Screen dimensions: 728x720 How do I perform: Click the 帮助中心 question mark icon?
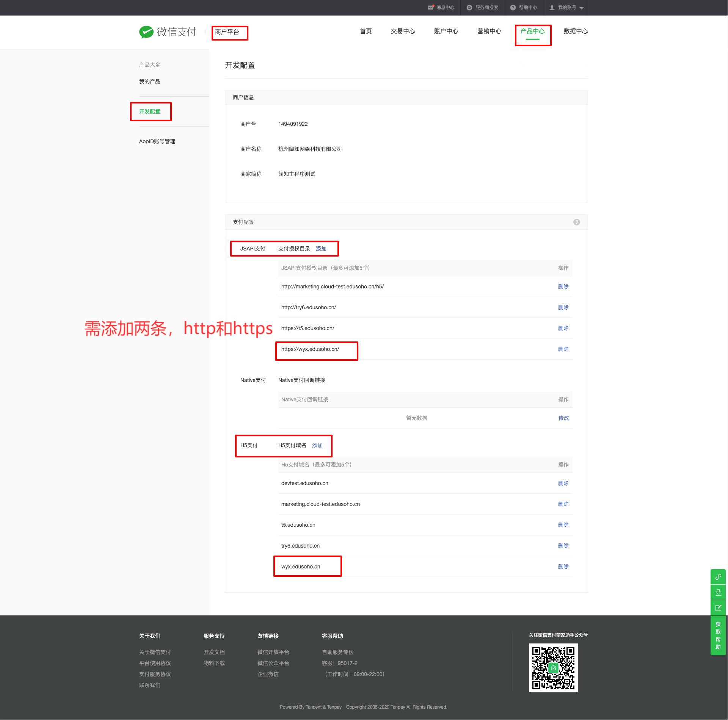513,8
